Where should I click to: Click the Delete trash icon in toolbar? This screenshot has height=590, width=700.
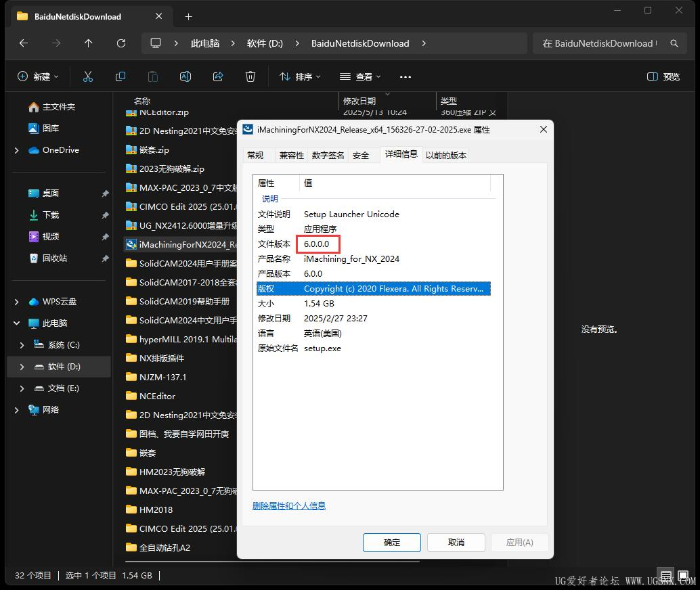pyautogui.click(x=250, y=76)
